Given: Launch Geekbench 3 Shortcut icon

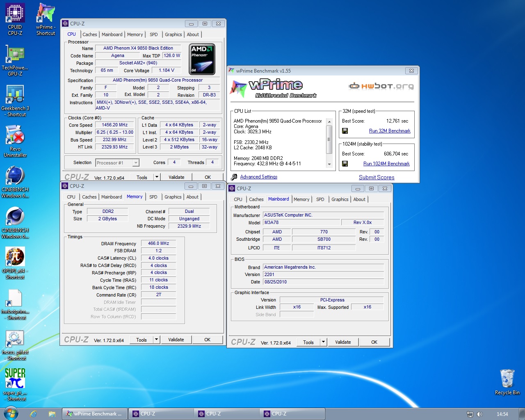Looking at the screenshot, I should click(x=15, y=100).
